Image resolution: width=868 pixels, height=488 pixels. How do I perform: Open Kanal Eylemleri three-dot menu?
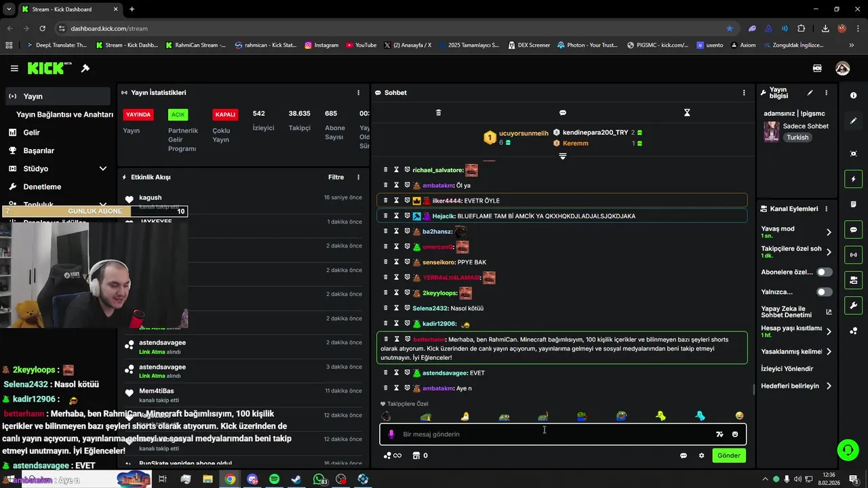tap(826, 209)
